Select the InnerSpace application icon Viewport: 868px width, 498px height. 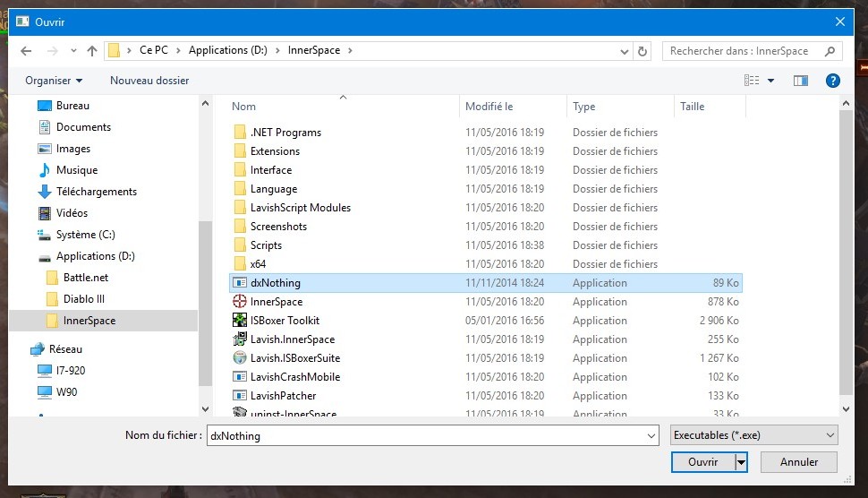[x=240, y=301]
